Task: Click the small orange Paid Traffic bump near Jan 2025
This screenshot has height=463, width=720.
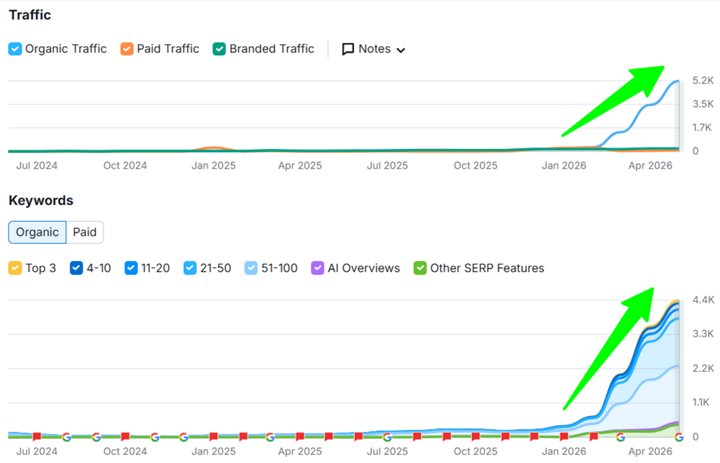Action: (x=213, y=148)
